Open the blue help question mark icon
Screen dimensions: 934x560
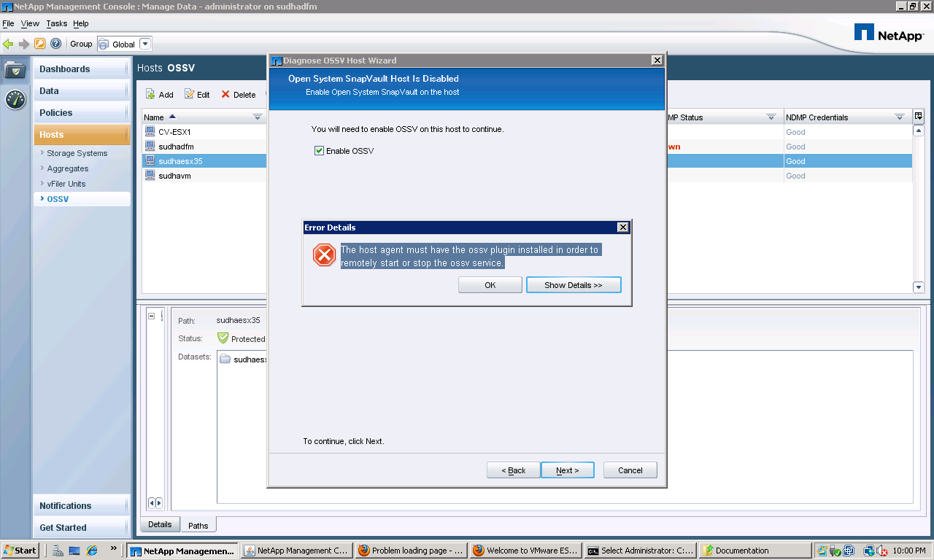(x=55, y=44)
